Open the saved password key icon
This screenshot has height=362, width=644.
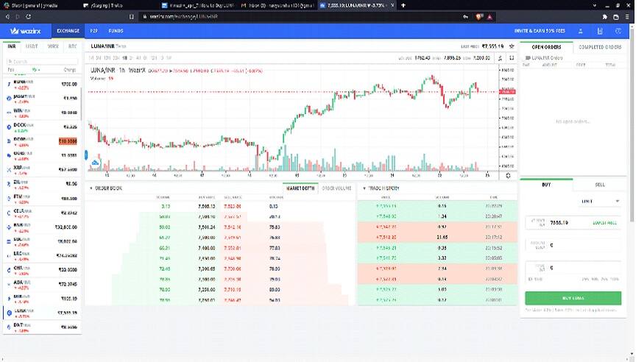click(466, 17)
